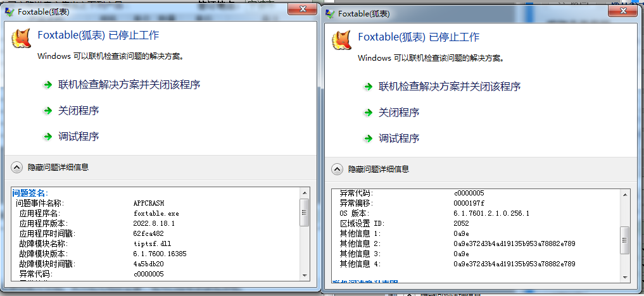Select OS version 6.1.7601.2.1.0.256.1
The width and height of the screenshot is (644, 296).
(x=491, y=213)
